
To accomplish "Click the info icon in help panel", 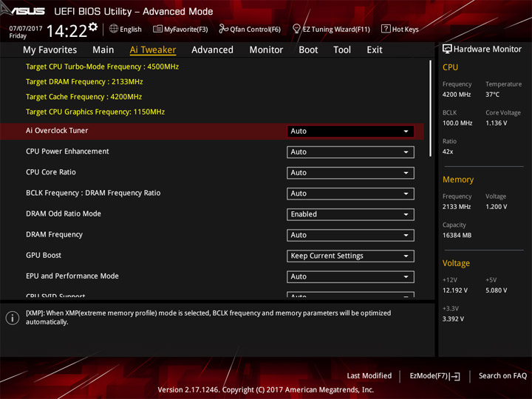I will coord(13,318).
